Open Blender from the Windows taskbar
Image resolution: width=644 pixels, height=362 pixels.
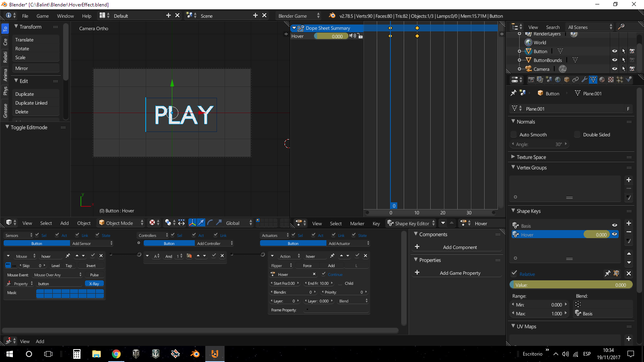(x=195, y=354)
